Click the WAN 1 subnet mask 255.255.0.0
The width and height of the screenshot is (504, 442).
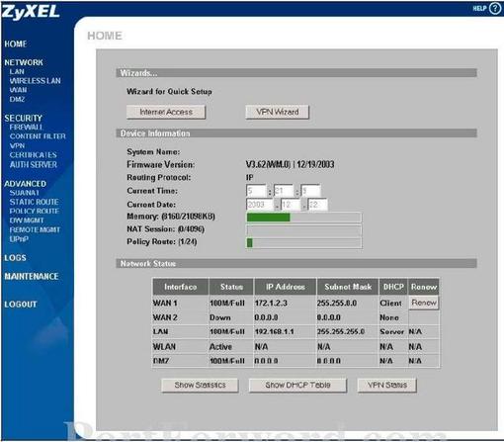point(337,303)
